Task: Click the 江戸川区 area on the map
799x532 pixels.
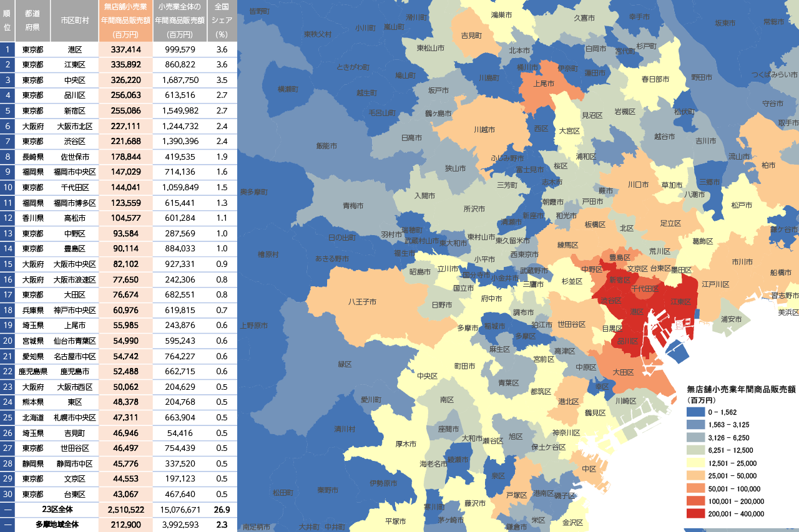Action: coord(715,284)
